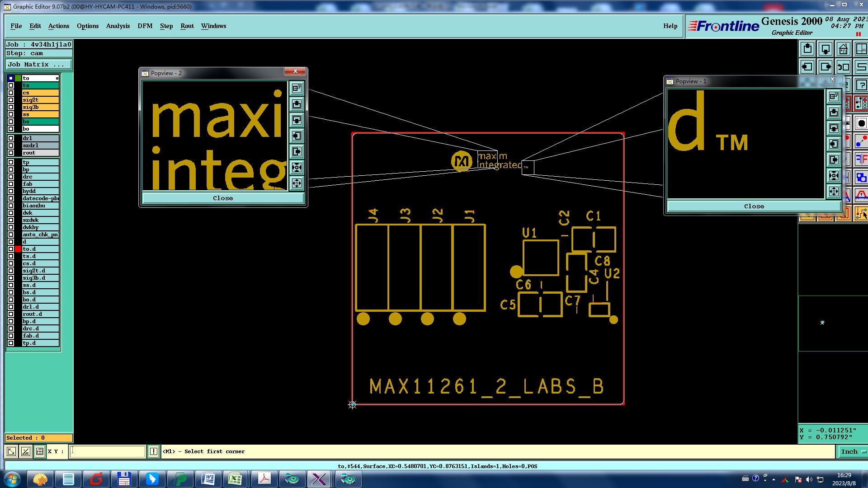Click the diagonal arrow coordinate mode icon

tap(11, 451)
